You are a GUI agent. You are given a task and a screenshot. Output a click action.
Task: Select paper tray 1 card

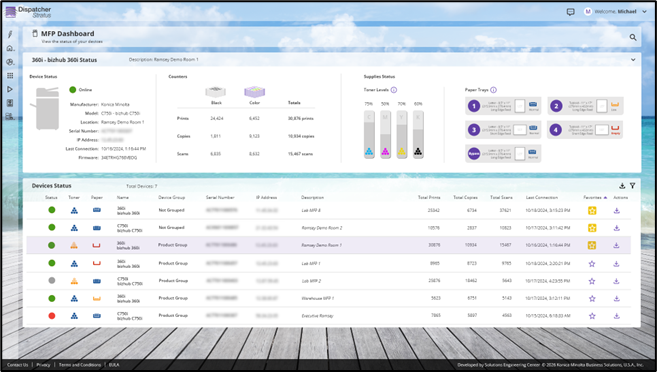click(x=503, y=106)
